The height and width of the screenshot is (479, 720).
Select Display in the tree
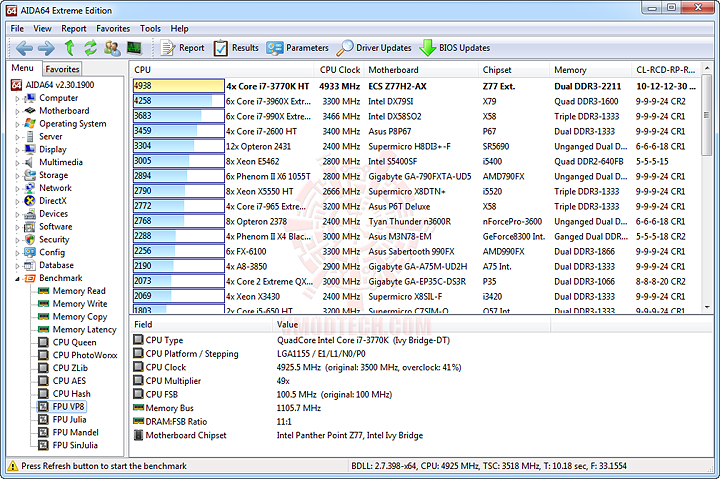pos(45,149)
